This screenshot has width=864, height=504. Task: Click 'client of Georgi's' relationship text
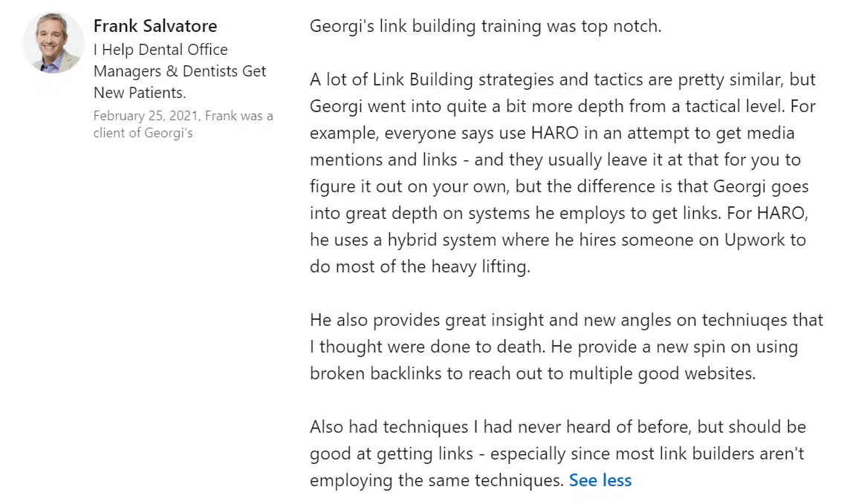coord(143,133)
